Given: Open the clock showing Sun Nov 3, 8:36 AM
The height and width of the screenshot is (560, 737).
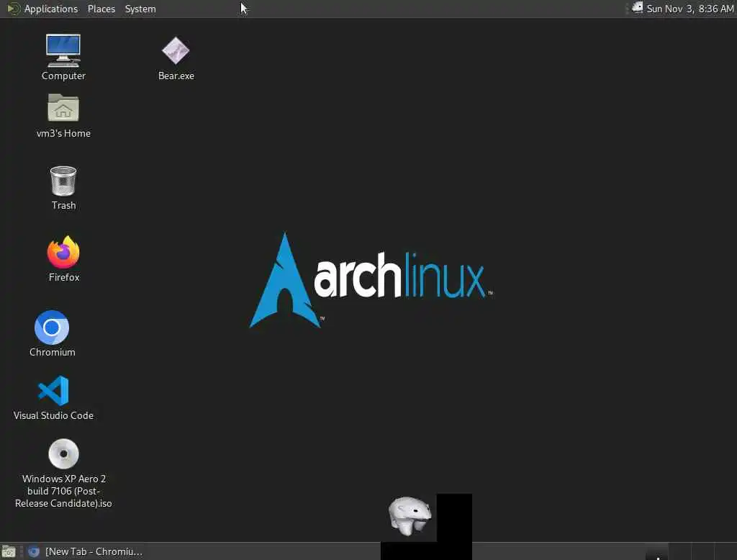Looking at the screenshot, I should tap(689, 9).
